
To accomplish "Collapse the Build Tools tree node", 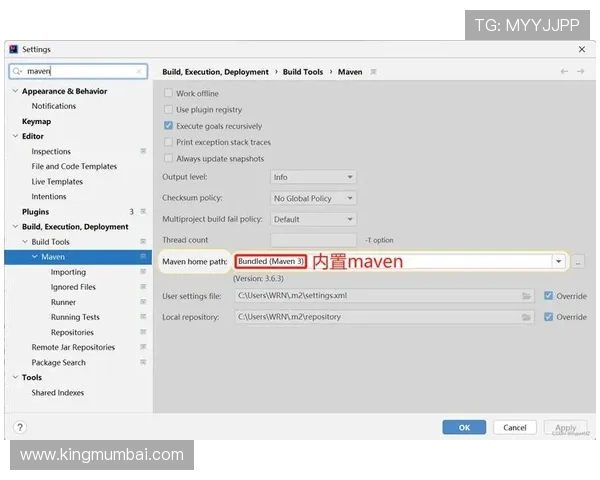I will tap(24, 242).
